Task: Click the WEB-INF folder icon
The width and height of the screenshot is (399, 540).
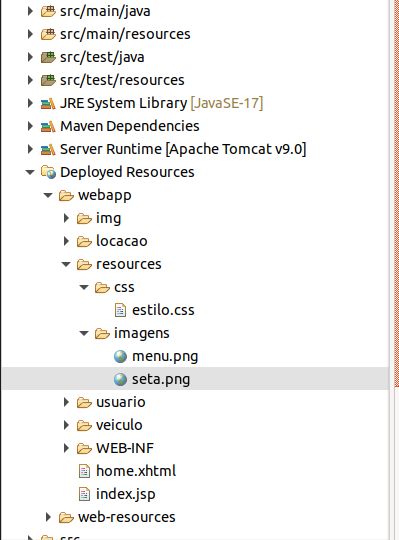Action: point(84,448)
